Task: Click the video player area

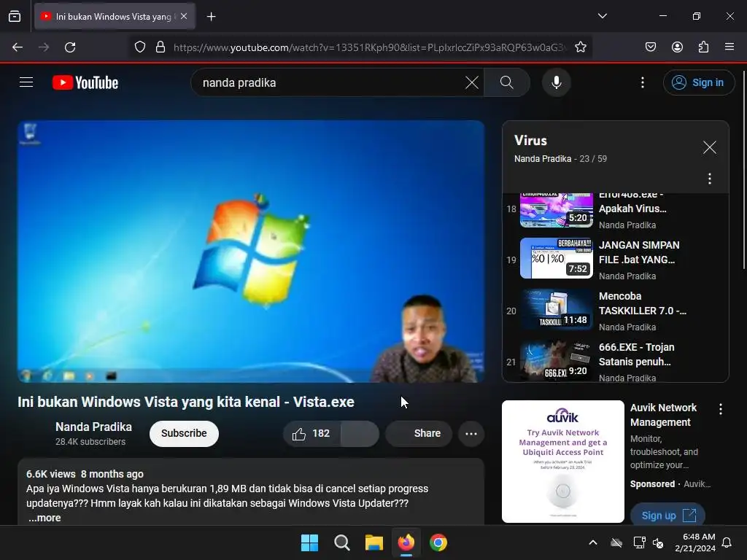Action: [251, 251]
